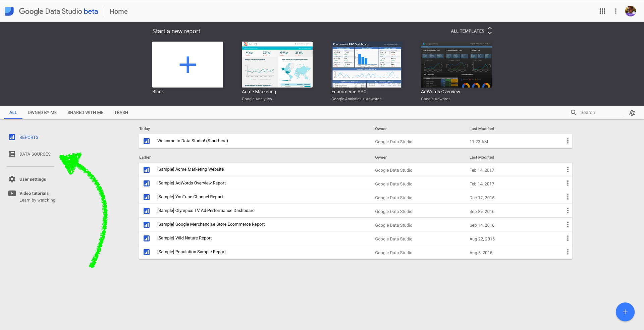The image size is (644, 330).
Task: Open more options for Wild Nature Report row
Action: [568, 238]
